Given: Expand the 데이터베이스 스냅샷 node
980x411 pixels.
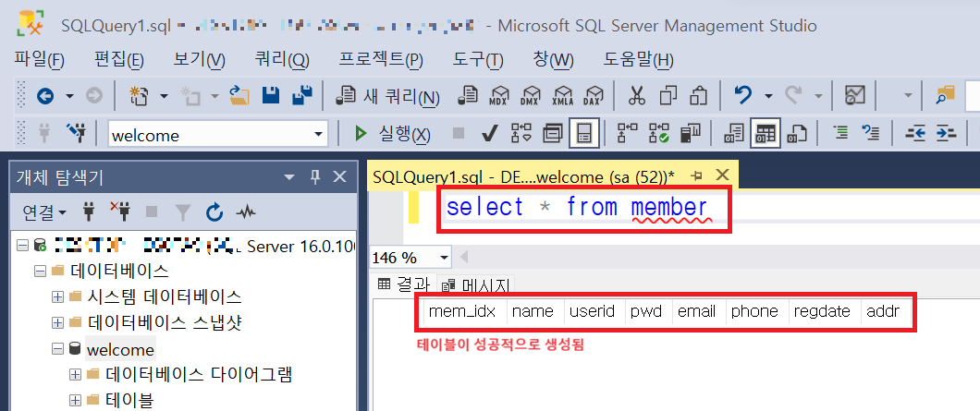Looking at the screenshot, I should (58, 323).
